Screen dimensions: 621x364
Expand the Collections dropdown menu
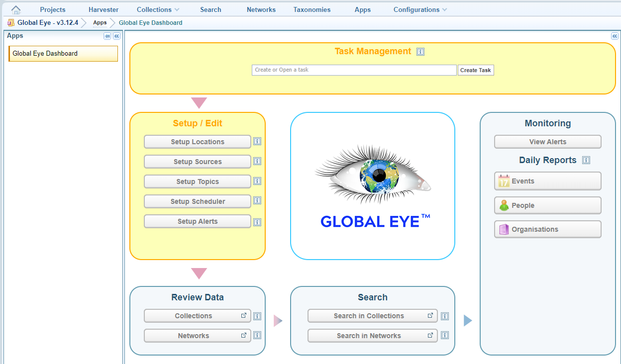158,9
